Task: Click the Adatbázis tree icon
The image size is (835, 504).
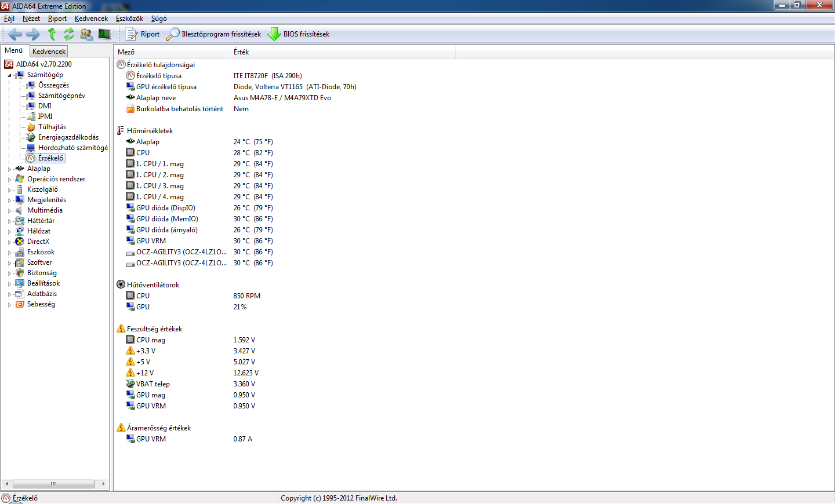Action: pyautogui.click(x=20, y=294)
